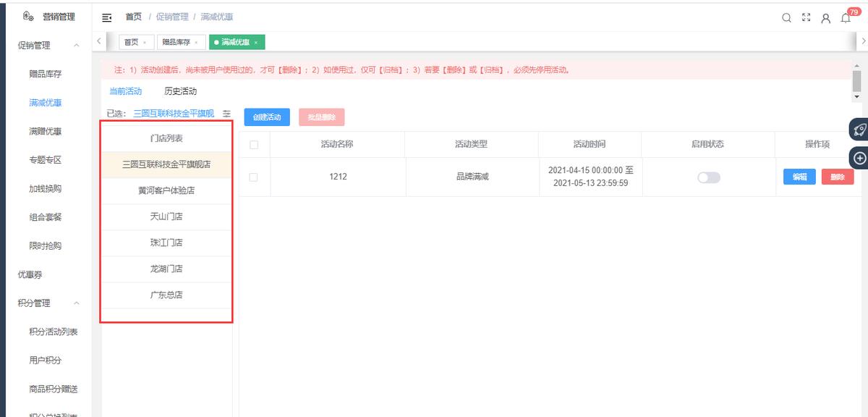The image size is (868, 417).
Task: Open the user profile icon
Action: point(826,17)
